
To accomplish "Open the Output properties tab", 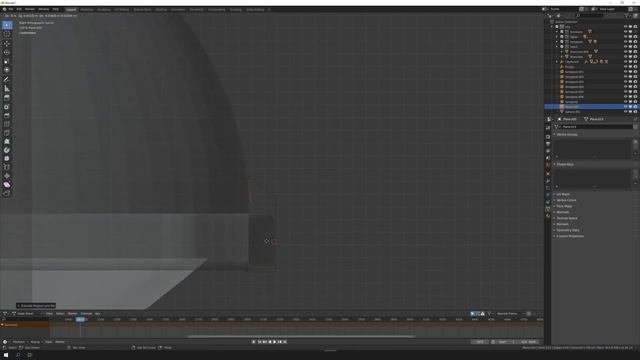I will pyautogui.click(x=548, y=144).
